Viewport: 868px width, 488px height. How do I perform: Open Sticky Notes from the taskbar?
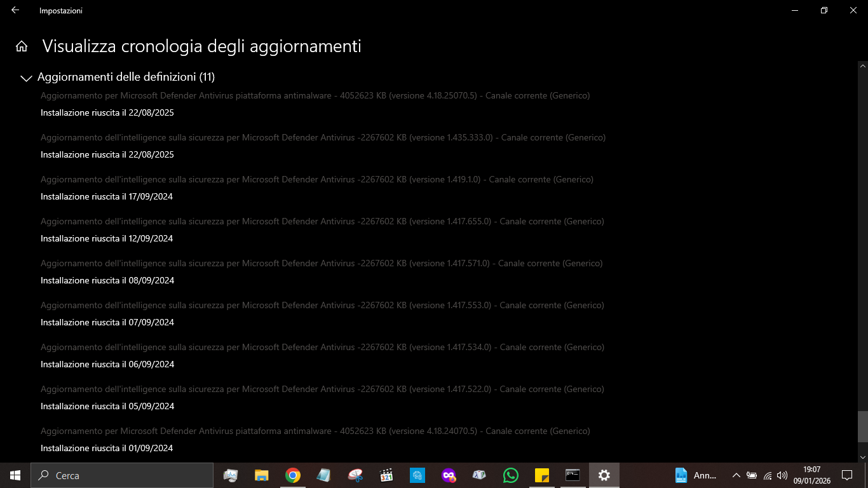(x=542, y=475)
